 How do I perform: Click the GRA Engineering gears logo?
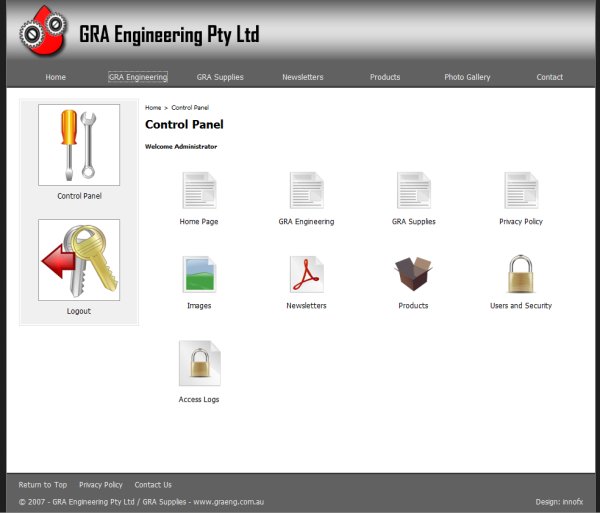tap(43, 31)
